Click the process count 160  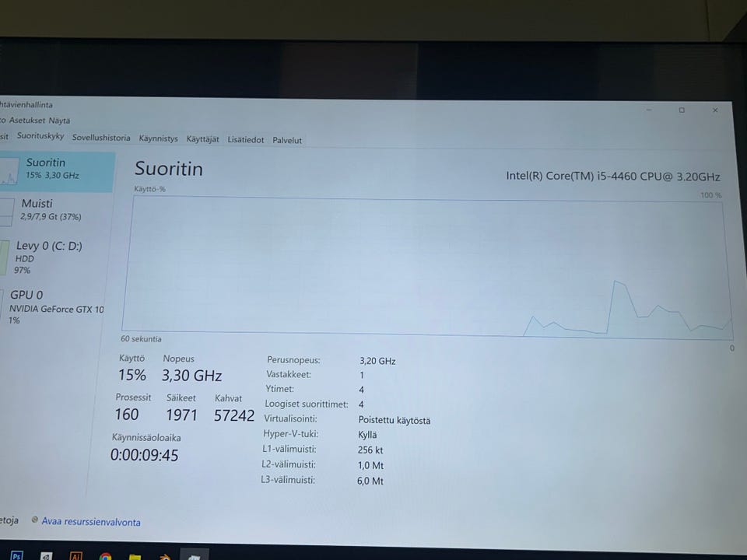pos(127,415)
